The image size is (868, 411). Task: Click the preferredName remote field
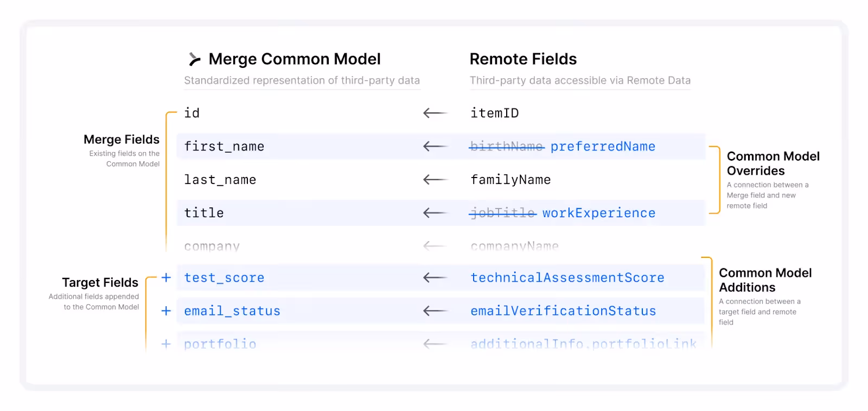point(603,147)
